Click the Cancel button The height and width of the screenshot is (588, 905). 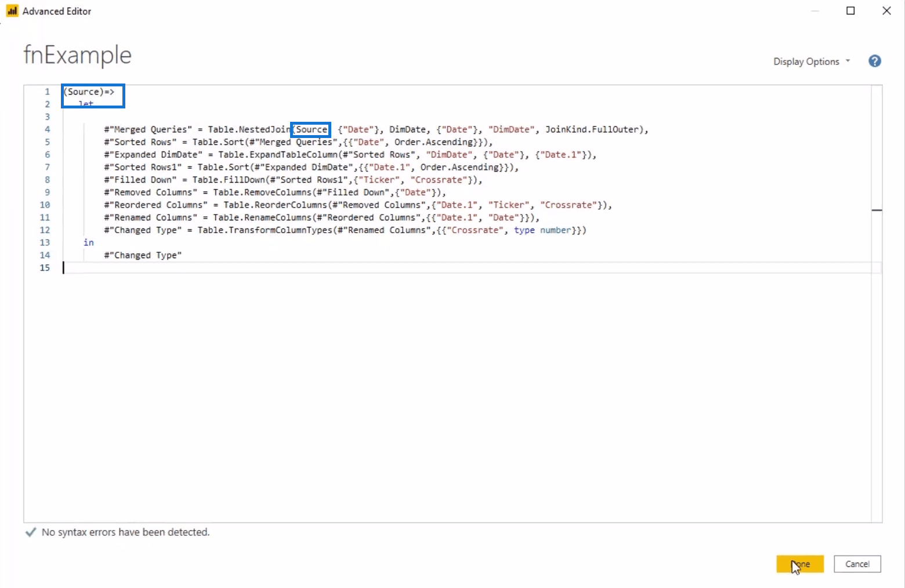click(857, 564)
